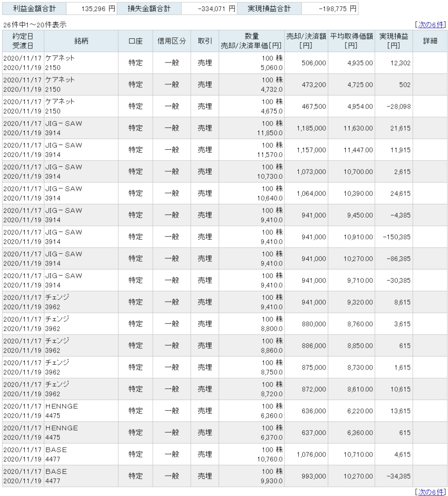This screenshot has width=448, height=496.
Task: Select sale amount 886,000
Action: [313, 346]
